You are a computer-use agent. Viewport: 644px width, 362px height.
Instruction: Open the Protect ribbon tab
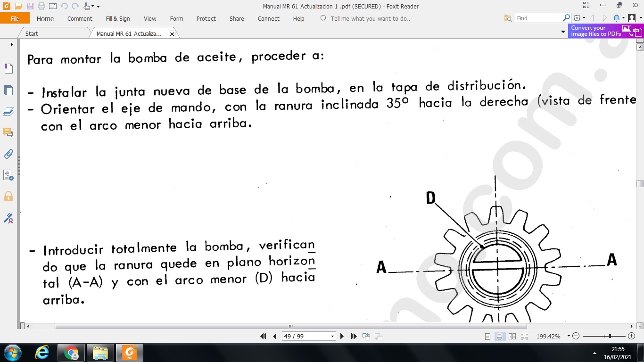pos(206,18)
